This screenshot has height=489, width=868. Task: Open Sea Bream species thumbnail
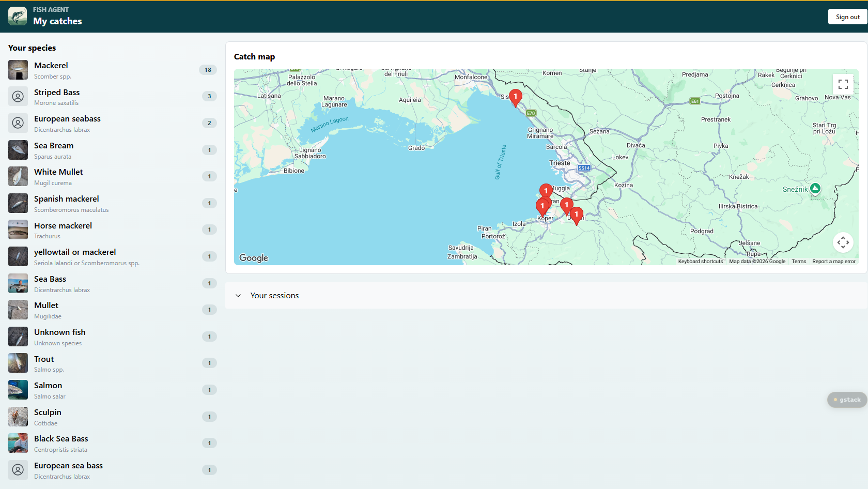[x=18, y=150]
